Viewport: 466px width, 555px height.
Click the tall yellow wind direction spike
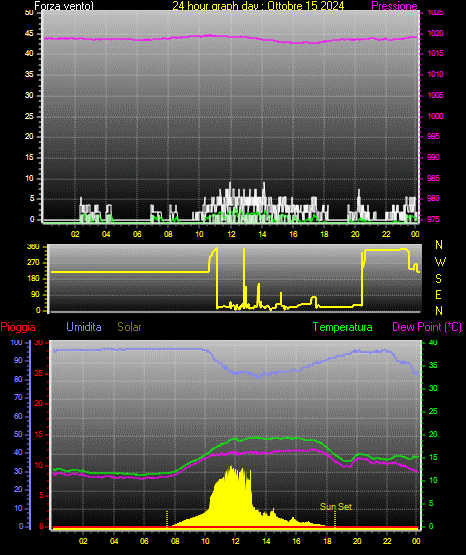244,278
